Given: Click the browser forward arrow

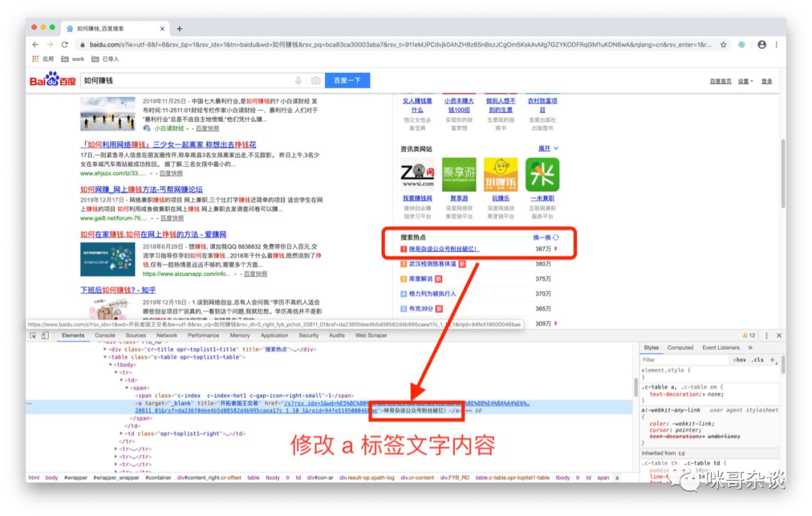Looking at the screenshot, I should coord(50,44).
